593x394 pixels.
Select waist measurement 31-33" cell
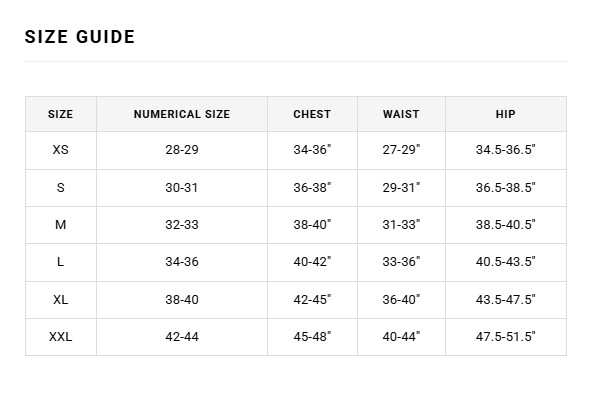point(401,225)
